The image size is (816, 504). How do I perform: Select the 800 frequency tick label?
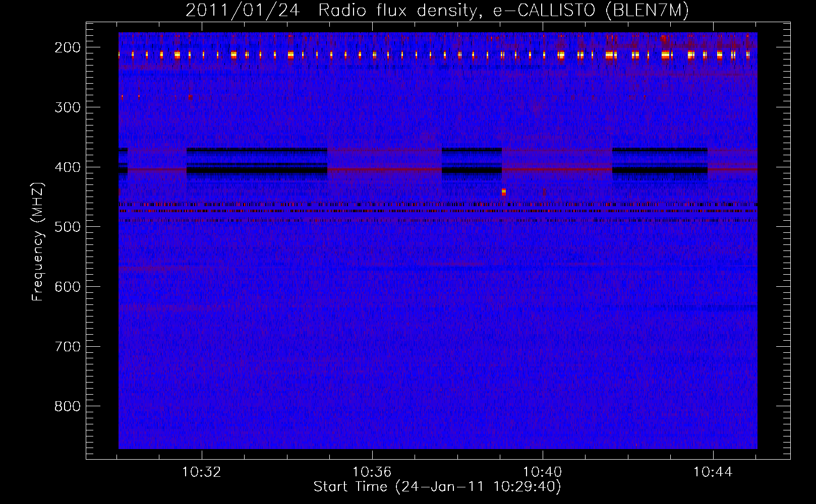pos(68,406)
